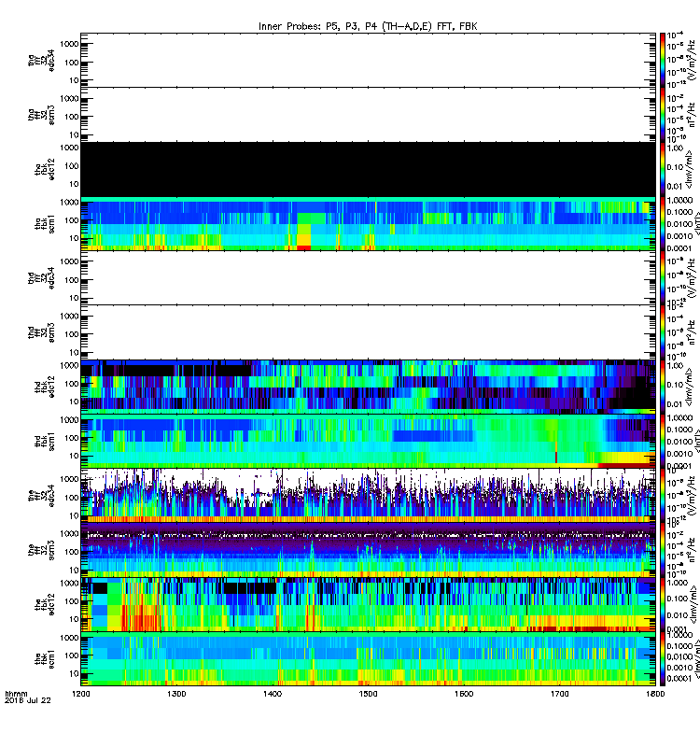Click the 1400 time axis label
The height and width of the screenshot is (747, 700).
pyautogui.click(x=273, y=694)
